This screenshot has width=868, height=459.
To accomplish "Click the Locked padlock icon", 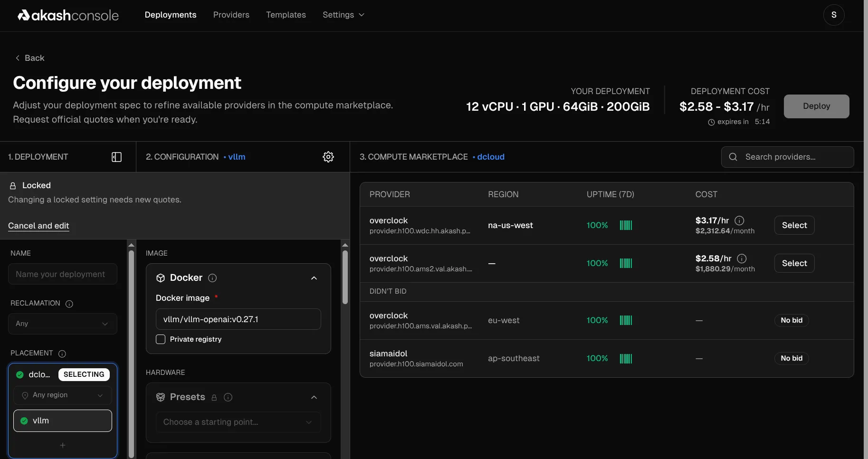I will tap(13, 186).
